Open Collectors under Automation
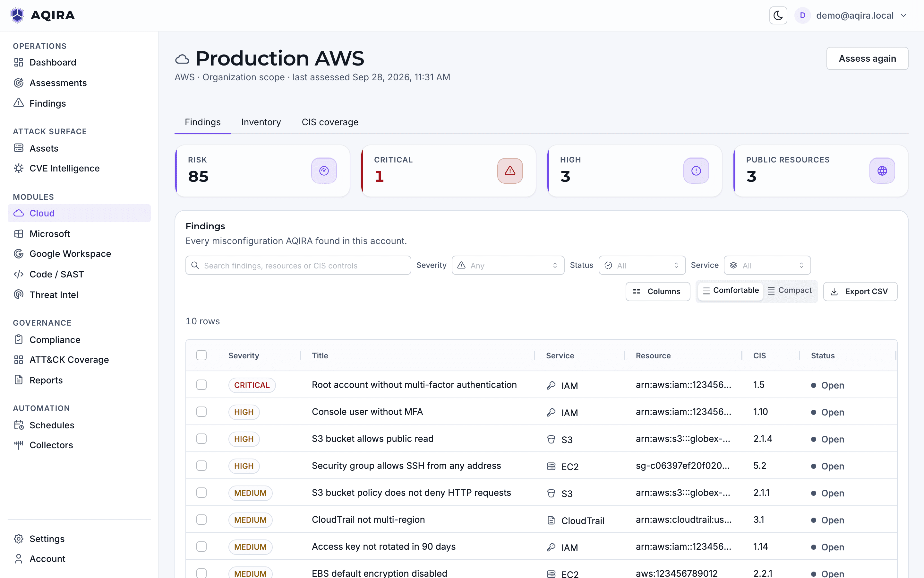The width and height of the screenshot is (924, 578). (79, 445)
